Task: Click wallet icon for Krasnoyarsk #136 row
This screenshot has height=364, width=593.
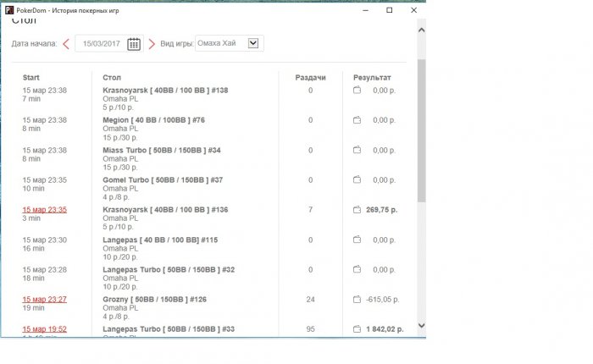Action: (x=357, y=210)
